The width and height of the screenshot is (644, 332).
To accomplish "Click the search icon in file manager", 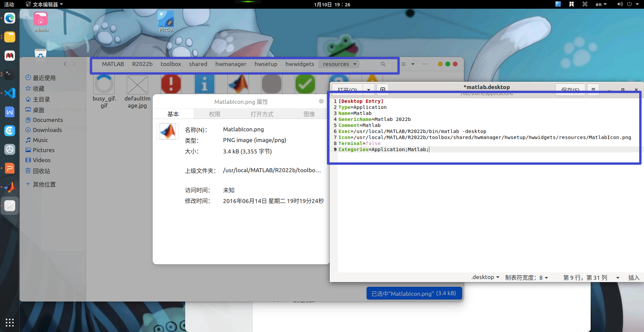I will [383, 64].
